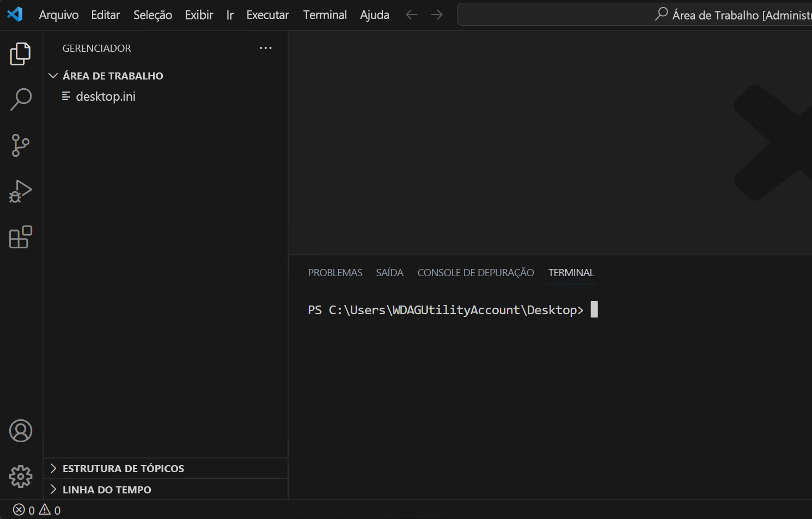Open the Accounts icon in activity bar
812x519 pixels.
[21, 431]
